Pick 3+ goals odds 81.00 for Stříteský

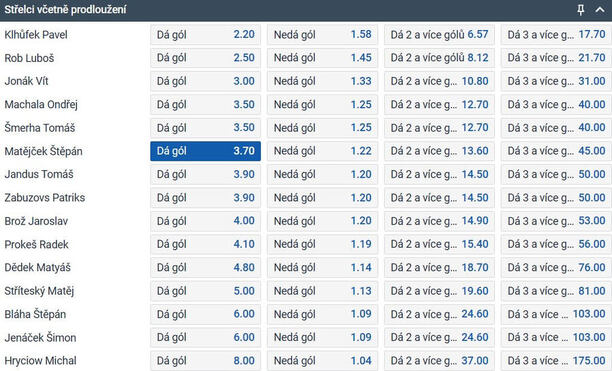[556, 291]
